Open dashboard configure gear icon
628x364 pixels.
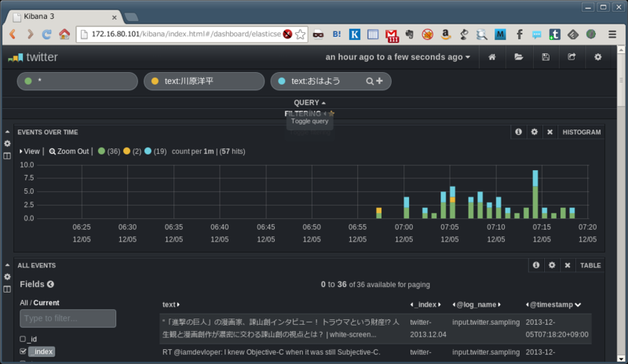(598, 56)
